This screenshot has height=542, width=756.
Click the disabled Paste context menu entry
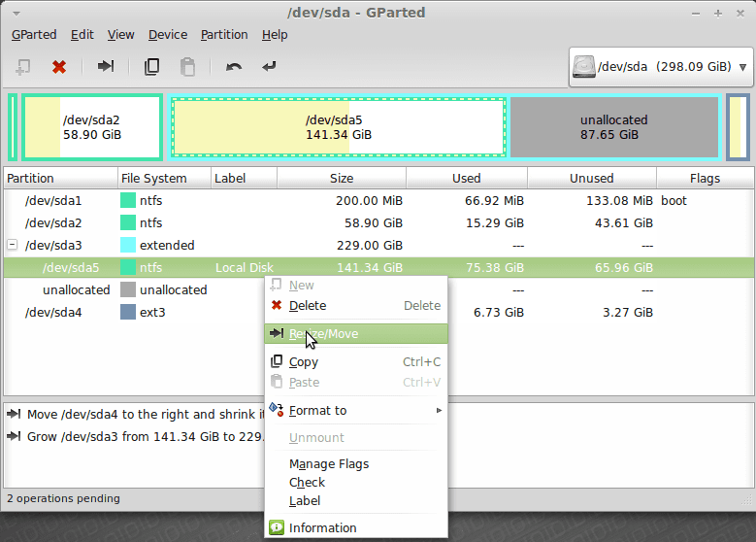[x=356, y=383]
